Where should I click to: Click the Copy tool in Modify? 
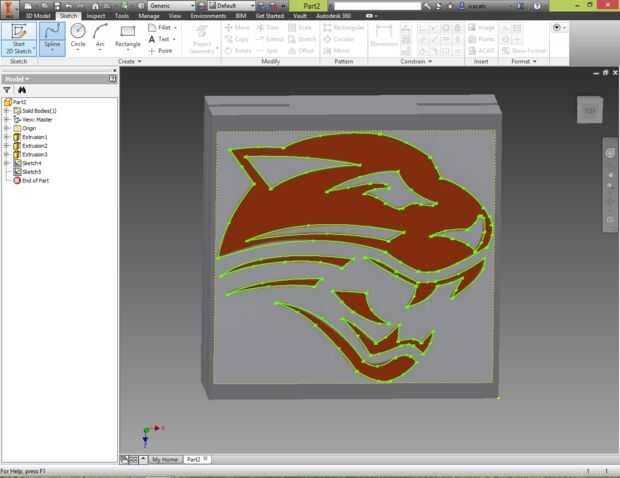236,39
